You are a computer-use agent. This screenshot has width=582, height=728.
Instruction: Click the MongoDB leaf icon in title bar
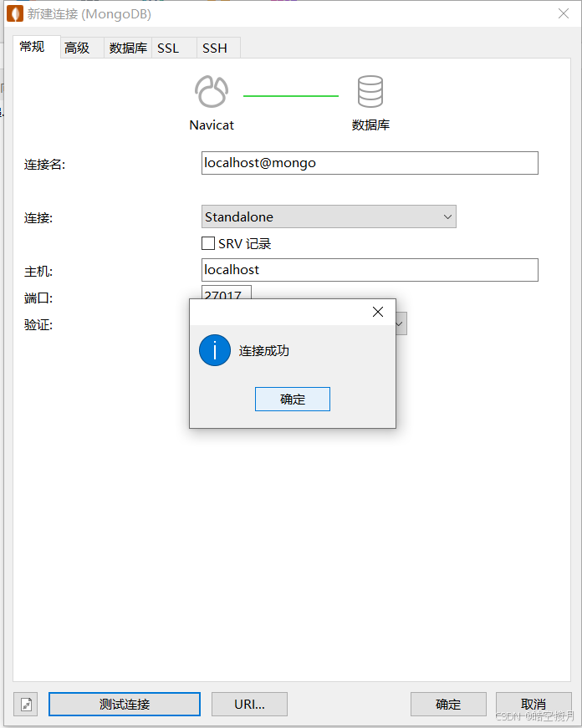[x=15, y=14]
